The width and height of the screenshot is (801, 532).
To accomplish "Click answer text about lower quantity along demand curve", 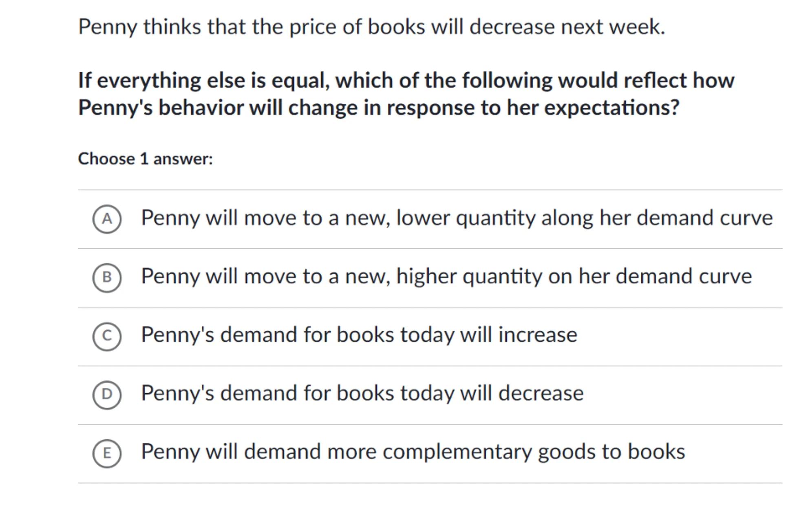I will pyautogui.click(x=457, y=218).
